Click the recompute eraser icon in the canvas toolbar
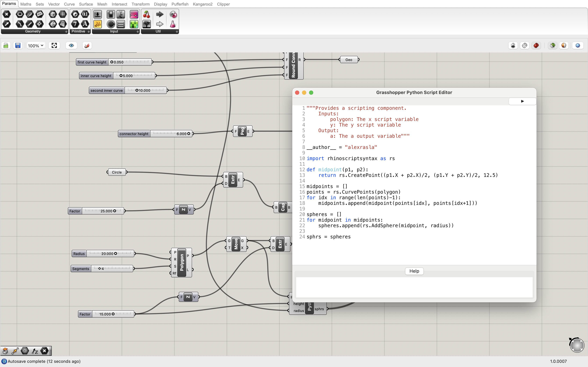The width and height of the screenshot is (588, 367). [87, 45]
